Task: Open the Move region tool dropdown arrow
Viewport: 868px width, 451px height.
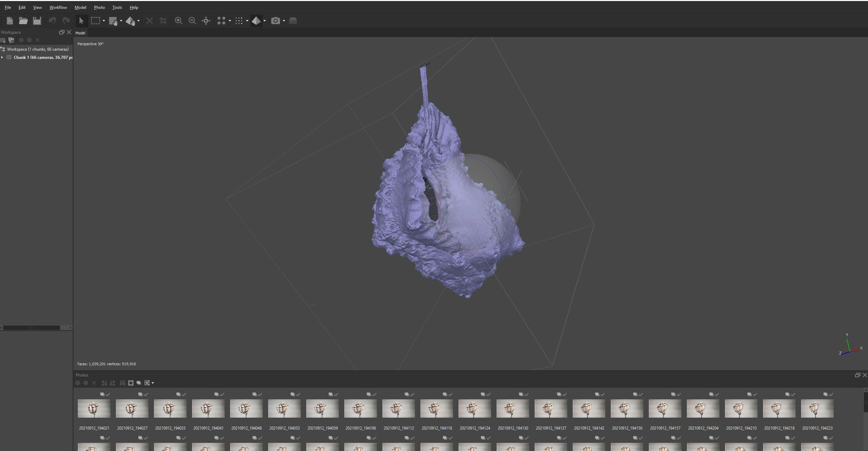Action: click(x=121, y=21)
